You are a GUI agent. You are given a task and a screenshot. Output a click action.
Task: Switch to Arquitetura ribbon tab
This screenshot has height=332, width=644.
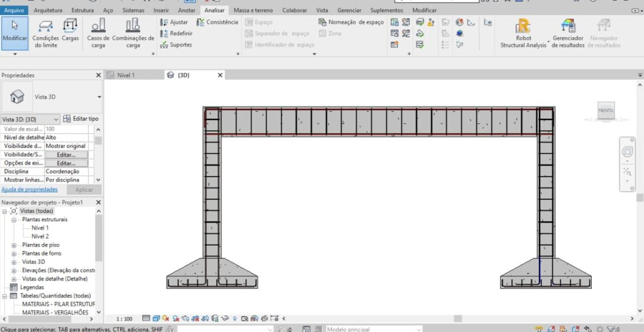point(48,10)
